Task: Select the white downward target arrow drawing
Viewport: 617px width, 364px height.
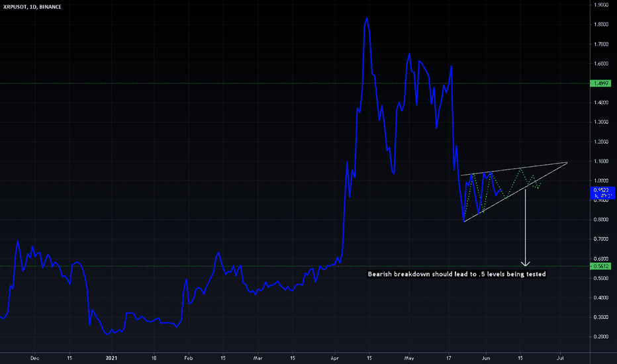Action: click(526, 228)
